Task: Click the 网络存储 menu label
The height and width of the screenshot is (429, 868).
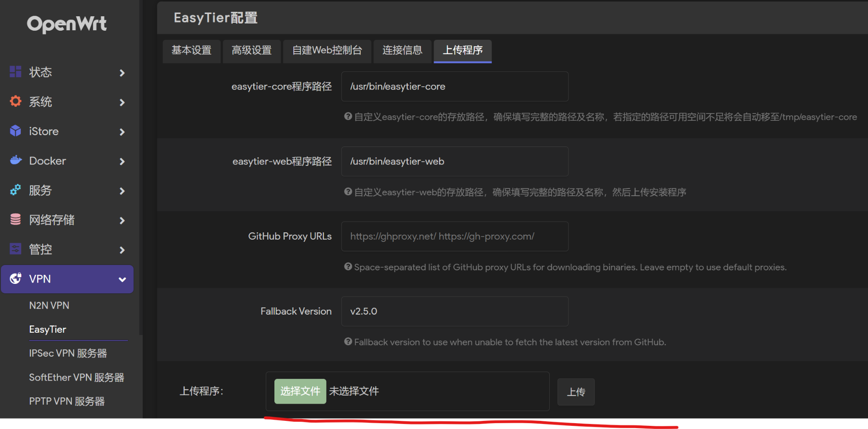Action: pyautogui.click(x=52, y=220)
